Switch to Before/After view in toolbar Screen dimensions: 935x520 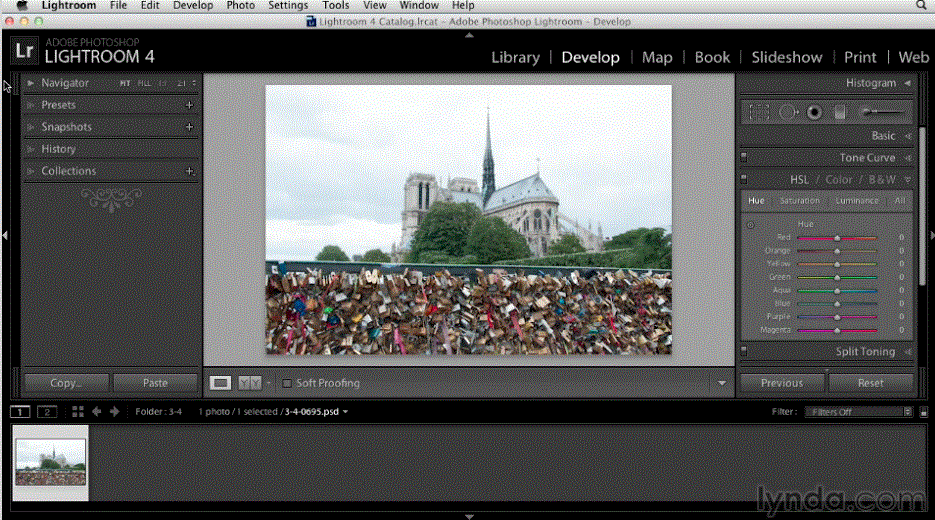(250, 383)
